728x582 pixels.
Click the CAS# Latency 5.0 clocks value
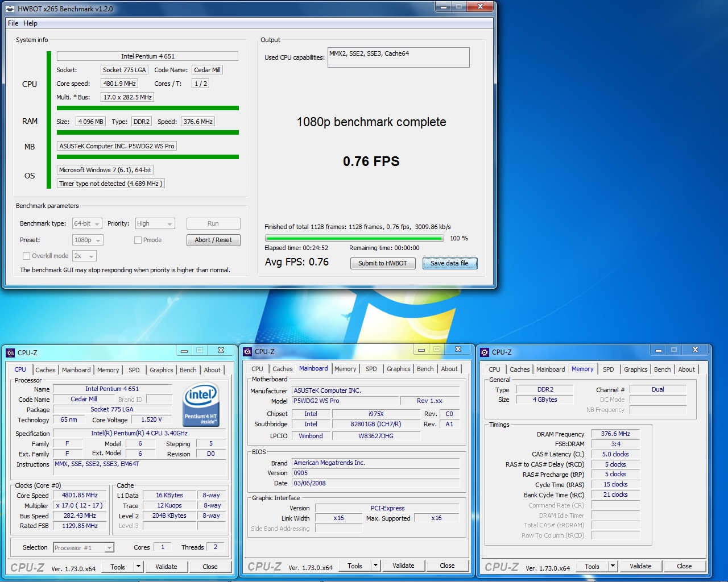click(x=615, y=454)
